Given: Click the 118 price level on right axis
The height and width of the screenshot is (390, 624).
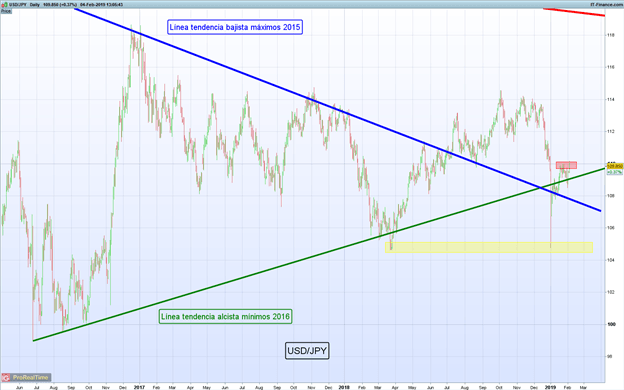Looking at the screenshot, I should tap(610, 35).
